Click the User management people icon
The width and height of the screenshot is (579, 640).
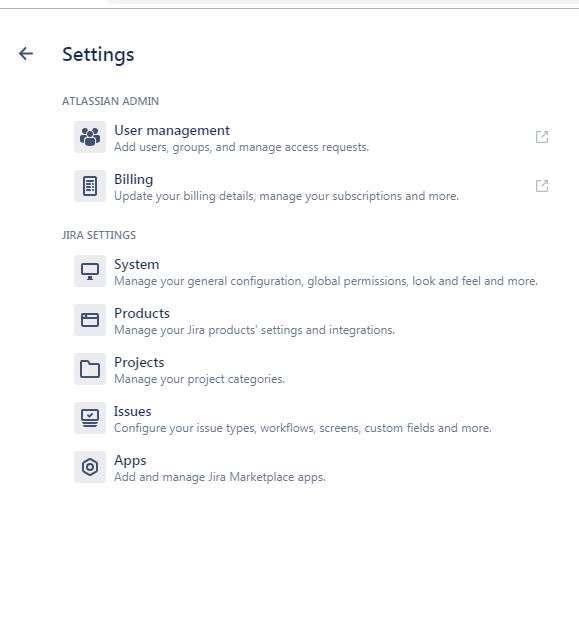click(x=90, y=137)
